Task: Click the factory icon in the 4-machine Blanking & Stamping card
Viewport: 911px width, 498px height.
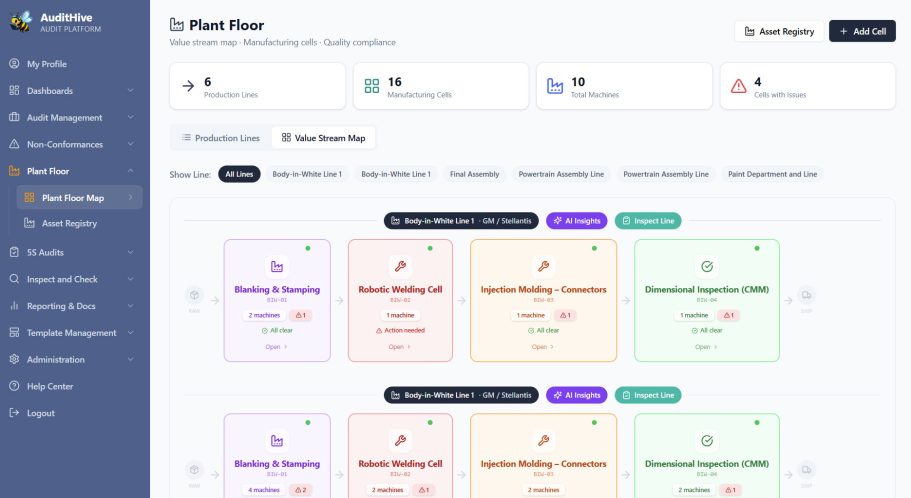Action: point(277,441)
